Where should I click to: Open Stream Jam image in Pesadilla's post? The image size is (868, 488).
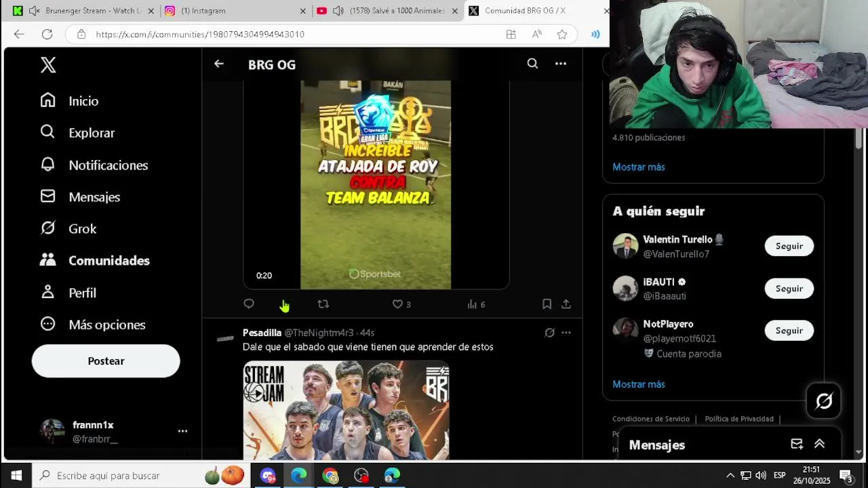(x=347, y=411)
